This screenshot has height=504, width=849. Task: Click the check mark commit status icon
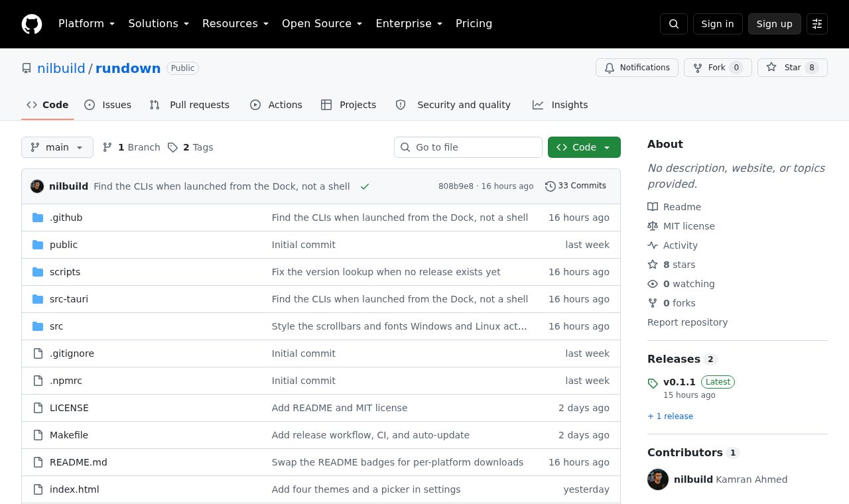[x=365, y=186]
